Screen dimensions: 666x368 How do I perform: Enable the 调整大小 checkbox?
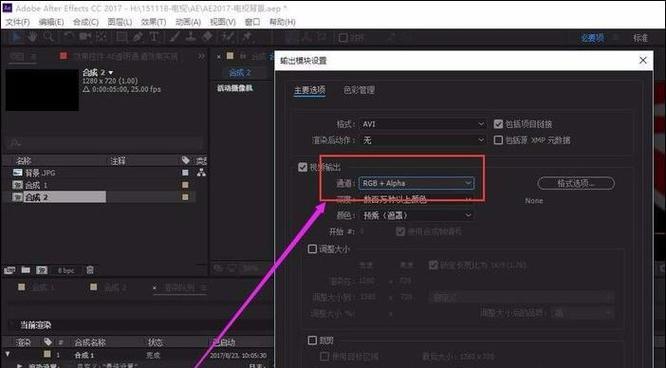312,249
